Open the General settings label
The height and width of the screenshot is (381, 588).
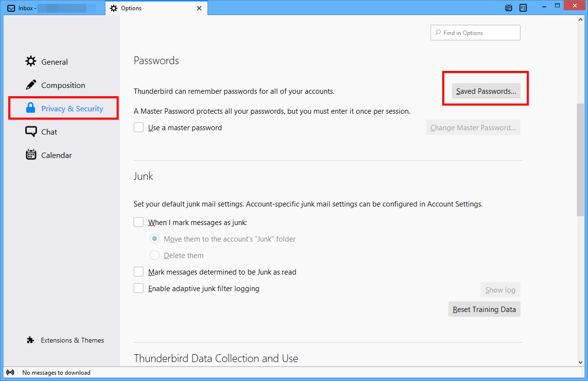pyautogui.click(x=54, y=62)
